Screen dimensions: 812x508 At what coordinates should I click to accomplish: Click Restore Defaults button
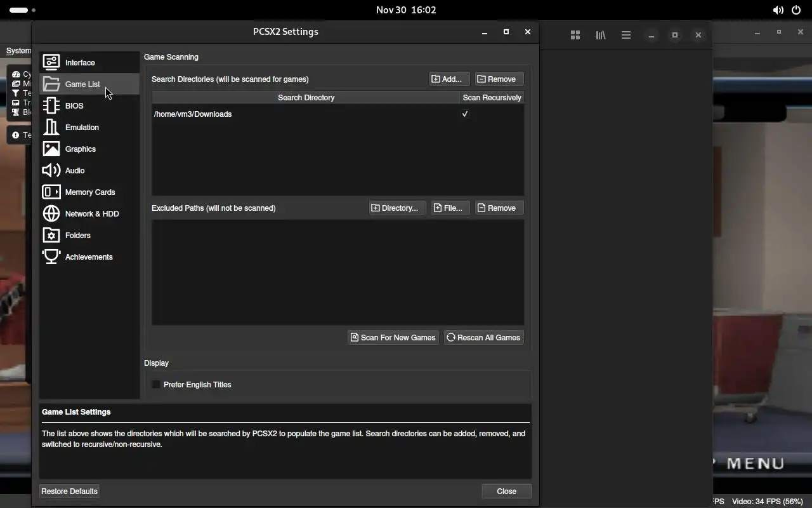pos(69,491)
